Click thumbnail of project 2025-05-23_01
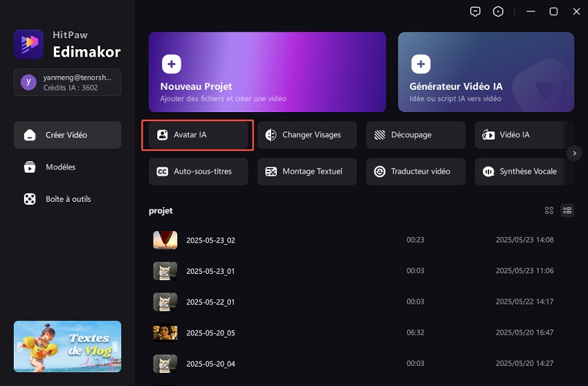 point(165,271)
